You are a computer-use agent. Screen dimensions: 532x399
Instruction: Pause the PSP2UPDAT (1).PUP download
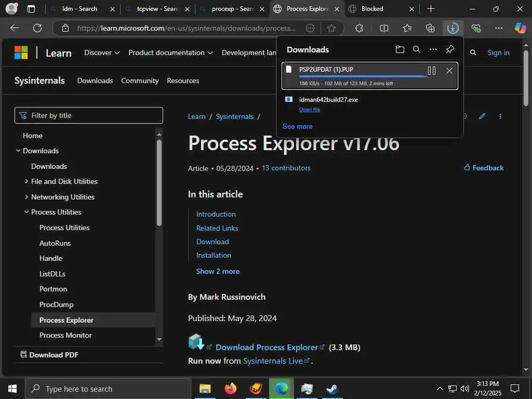pos(432,71)
